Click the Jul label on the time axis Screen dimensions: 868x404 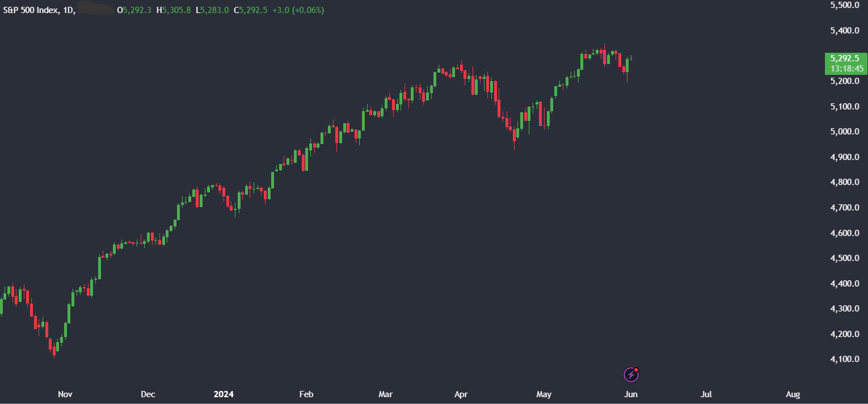(706, 394)
